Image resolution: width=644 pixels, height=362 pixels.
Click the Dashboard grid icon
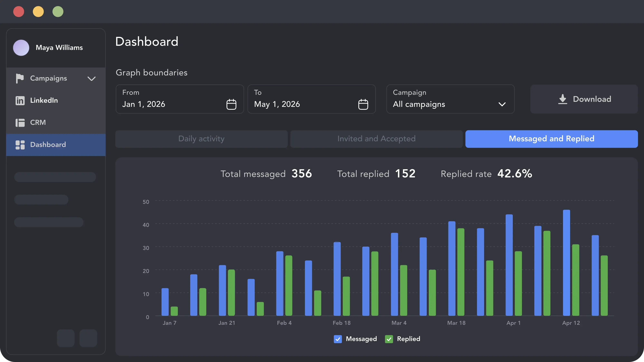point(20,145)
